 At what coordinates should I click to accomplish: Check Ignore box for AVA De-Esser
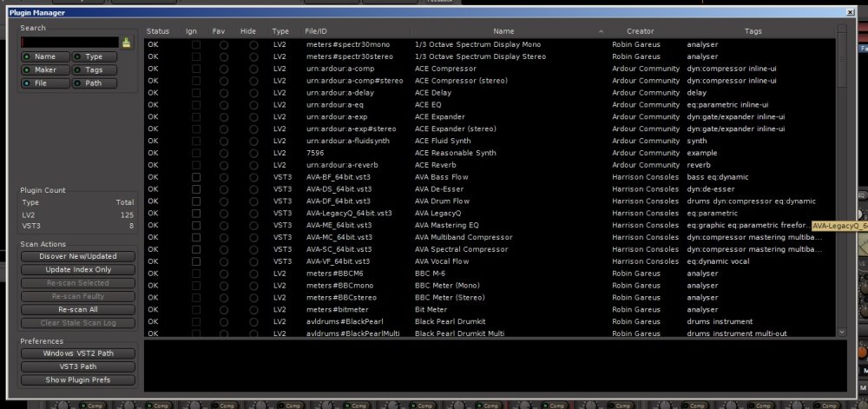[196, 189]
